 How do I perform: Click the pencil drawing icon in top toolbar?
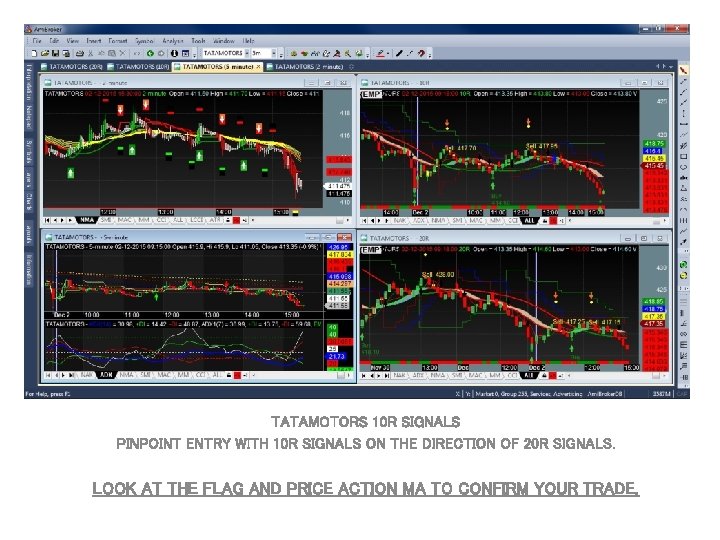pos(380,53)
